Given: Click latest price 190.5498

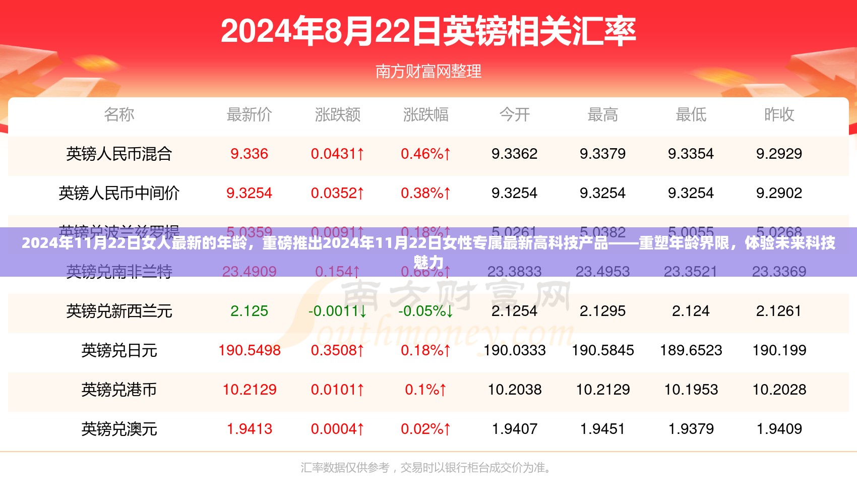Looking at the screenshot, I should click(x=249, y=350).
